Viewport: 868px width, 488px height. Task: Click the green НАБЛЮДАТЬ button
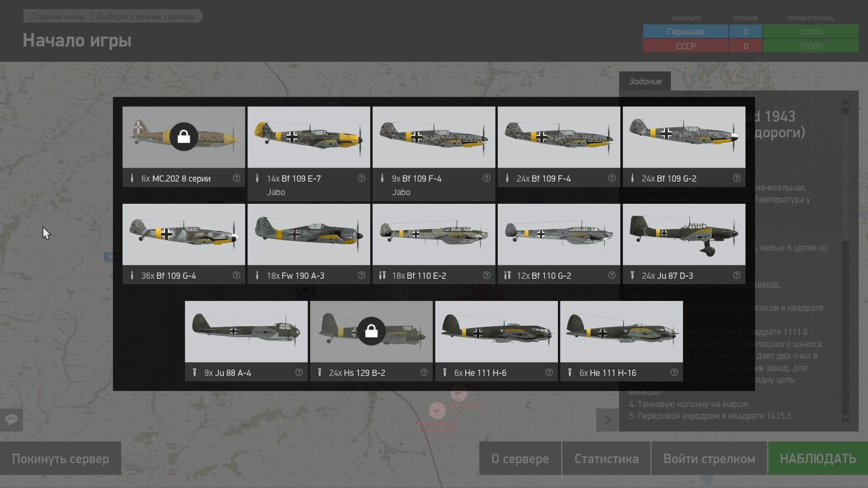pyautogui.click(x=818, y=459)
